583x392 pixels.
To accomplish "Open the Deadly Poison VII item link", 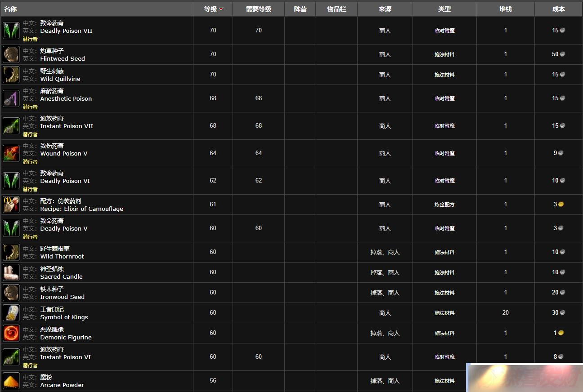I will pyautogui.click(x=66, y=31).
